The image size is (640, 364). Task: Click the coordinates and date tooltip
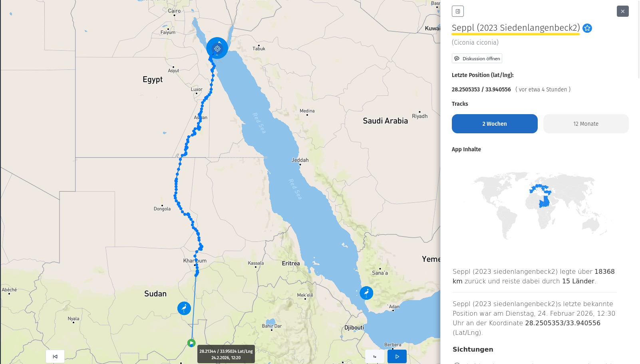(226, 354)
